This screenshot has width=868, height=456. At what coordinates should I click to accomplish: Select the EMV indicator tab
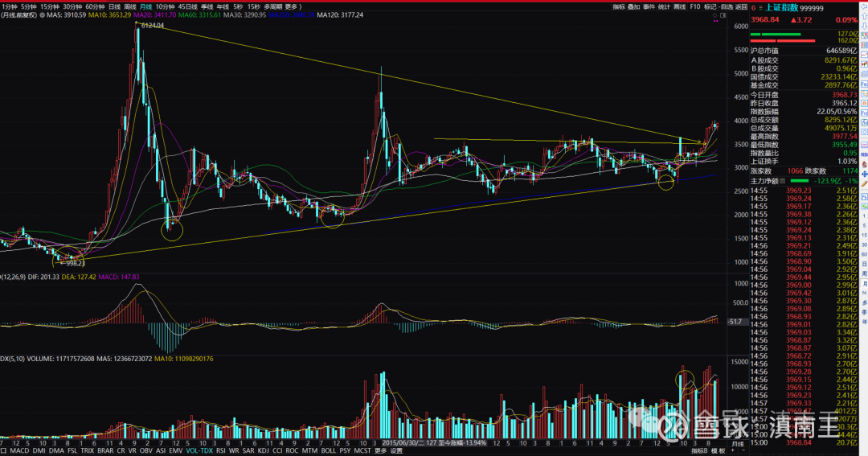pyautogui.click(x=175, y=450)
